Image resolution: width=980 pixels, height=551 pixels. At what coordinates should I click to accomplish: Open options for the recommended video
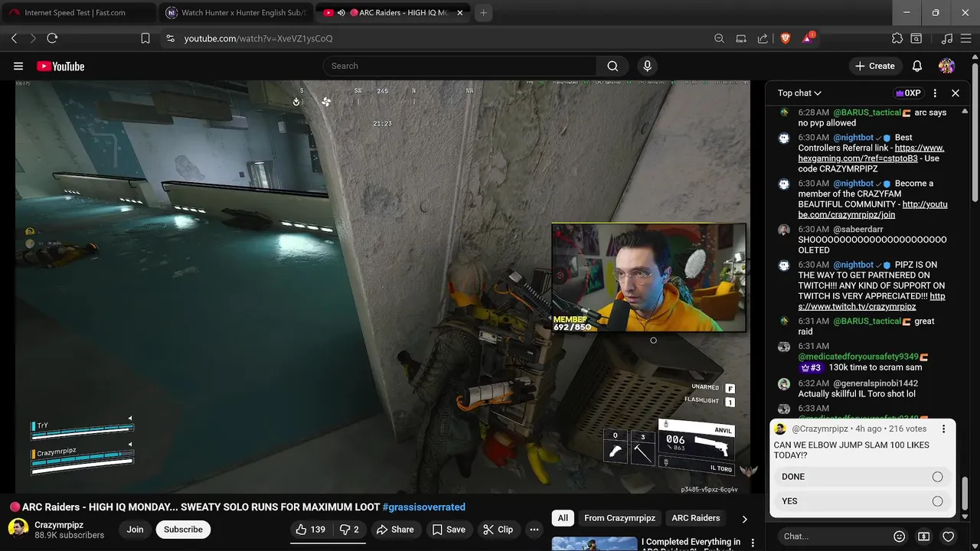(x=753, y=543)
